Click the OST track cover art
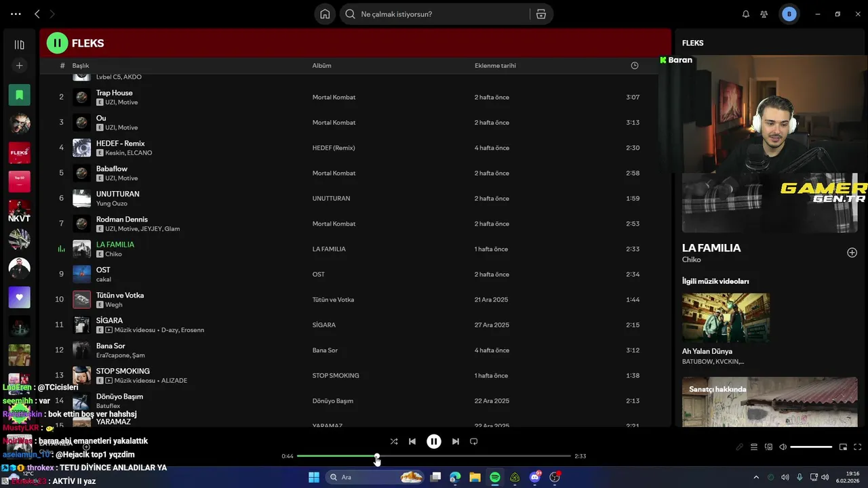Viewport: 868px width, 488px height. click(81, 274)
